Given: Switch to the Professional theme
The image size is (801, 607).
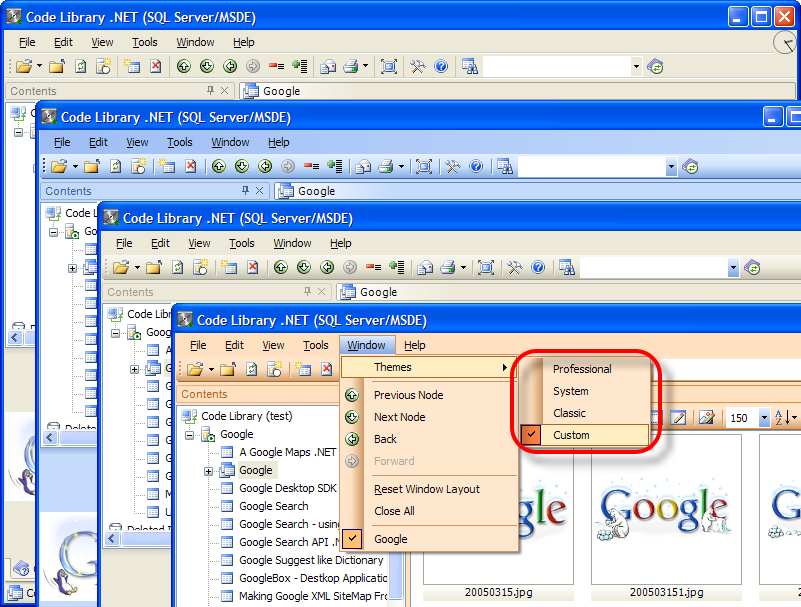Looking at the screenshot, I should click(x=585, y=369).
